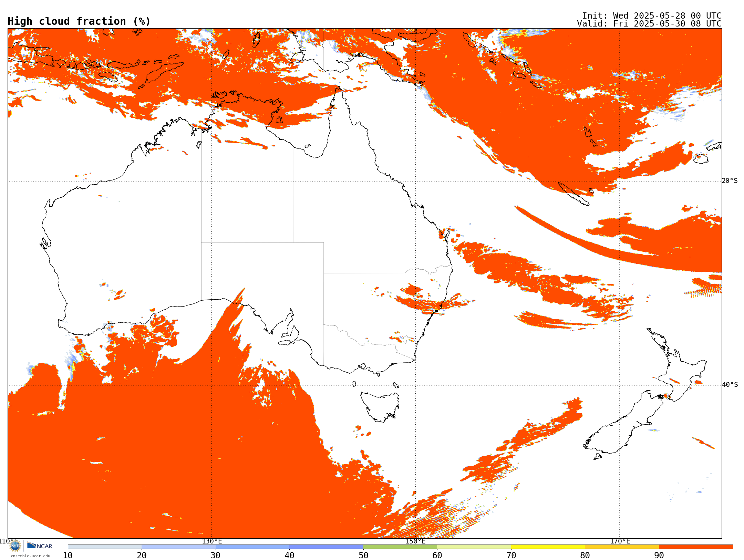This screenshot has width=744, height=560.
Task: Click the 40°S latitude label
Action: (x=730, y=385)
